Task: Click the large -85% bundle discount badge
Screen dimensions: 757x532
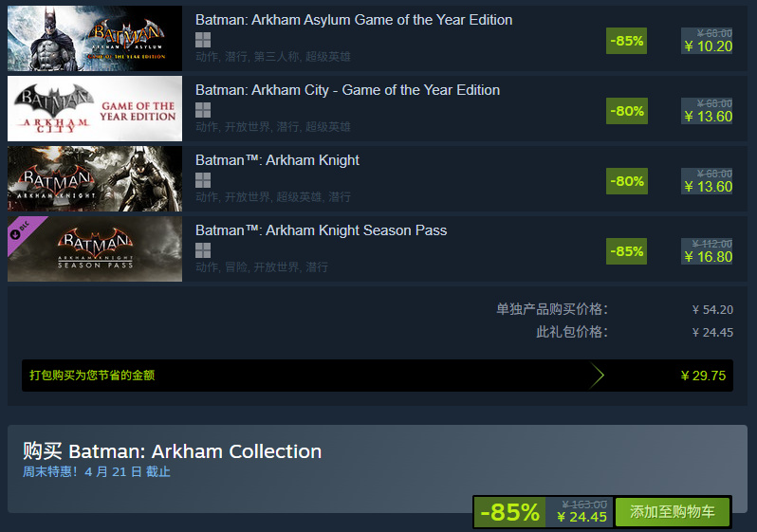Action: point(509,512)
